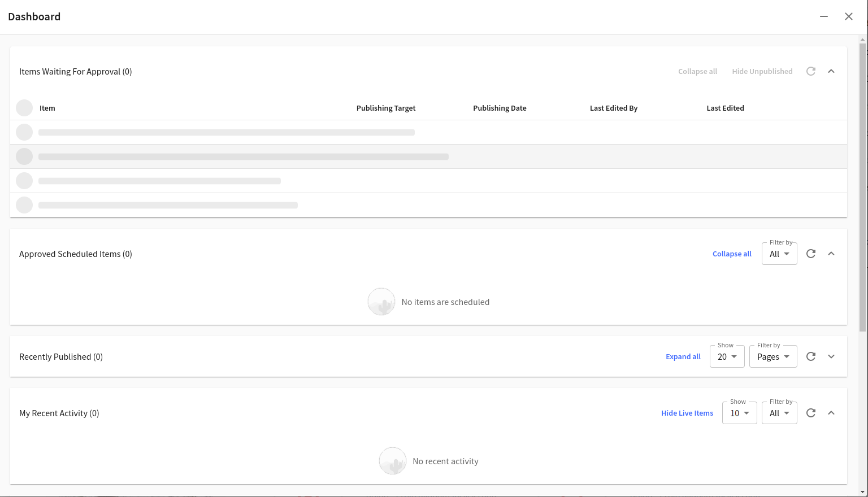This screenshot has height=497, width=868.
Task: Toggle the select-all checkbox in the approval table header
Action: (x=24, y=108)
